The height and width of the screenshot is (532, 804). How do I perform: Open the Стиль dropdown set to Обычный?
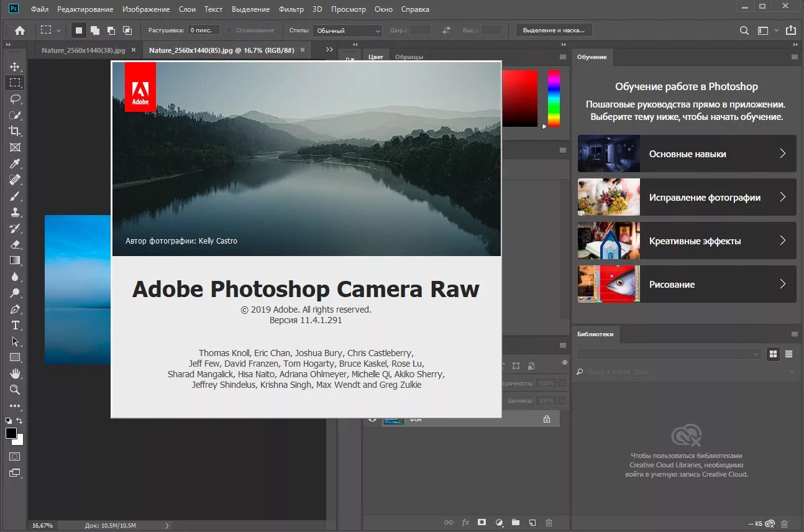pyautogui.click(x=347, y=30)
